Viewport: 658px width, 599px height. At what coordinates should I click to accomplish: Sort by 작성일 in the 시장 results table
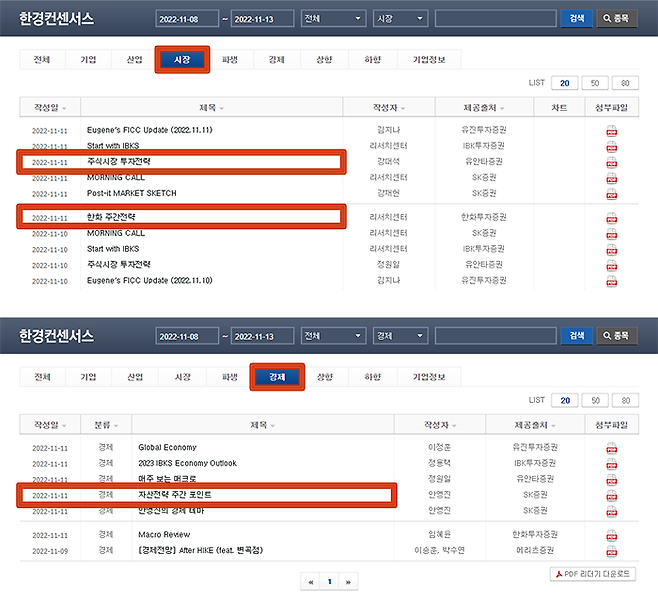point(50,107)
